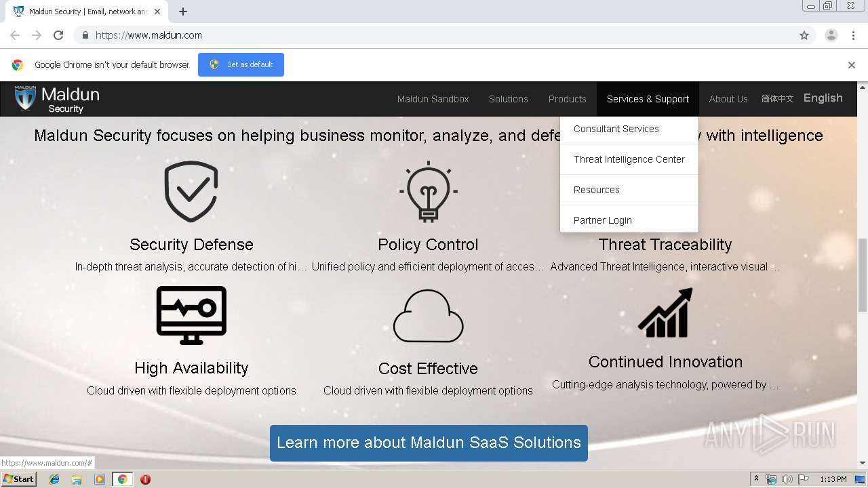The image size is (868, 488).
Task: Click the scrollbar down arrow
Action: coord(863,463)
